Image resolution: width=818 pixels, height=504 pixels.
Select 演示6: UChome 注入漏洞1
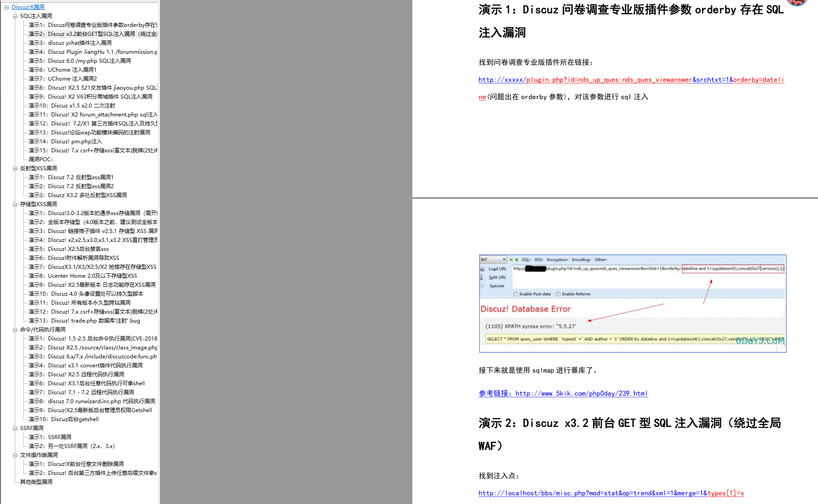(x=63, y=70)
